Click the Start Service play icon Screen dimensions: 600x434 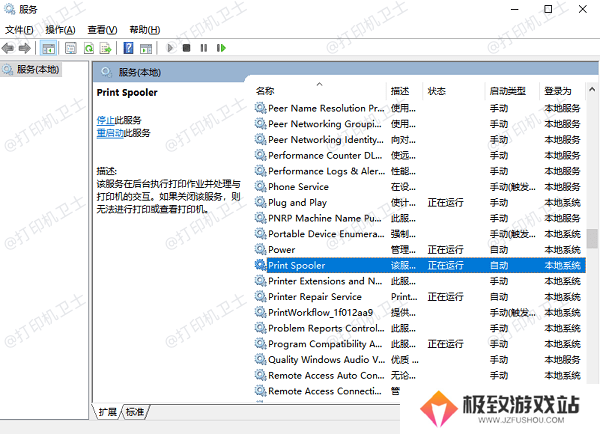tap(170, 48)
